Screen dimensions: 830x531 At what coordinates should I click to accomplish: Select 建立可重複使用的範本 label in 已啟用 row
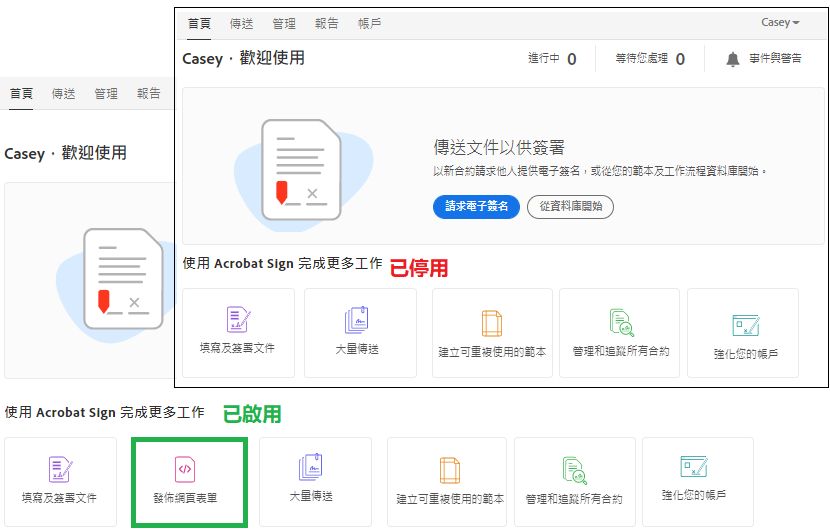[x=450, y=499]
